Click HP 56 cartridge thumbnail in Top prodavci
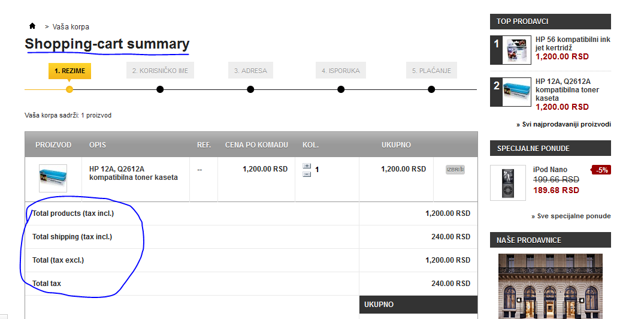This screenshot has height=319, width=644. point(516,50)
